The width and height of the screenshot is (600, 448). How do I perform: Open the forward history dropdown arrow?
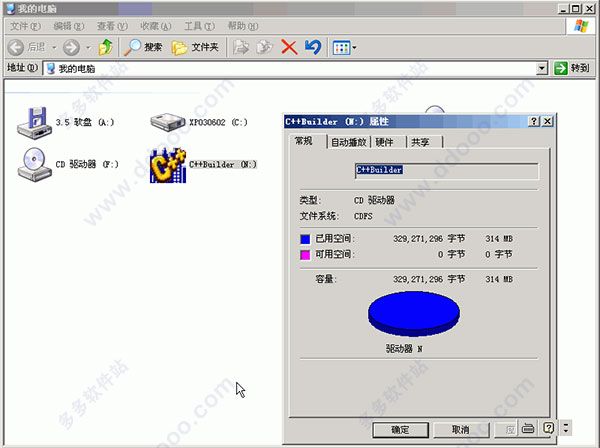point(88,47)
